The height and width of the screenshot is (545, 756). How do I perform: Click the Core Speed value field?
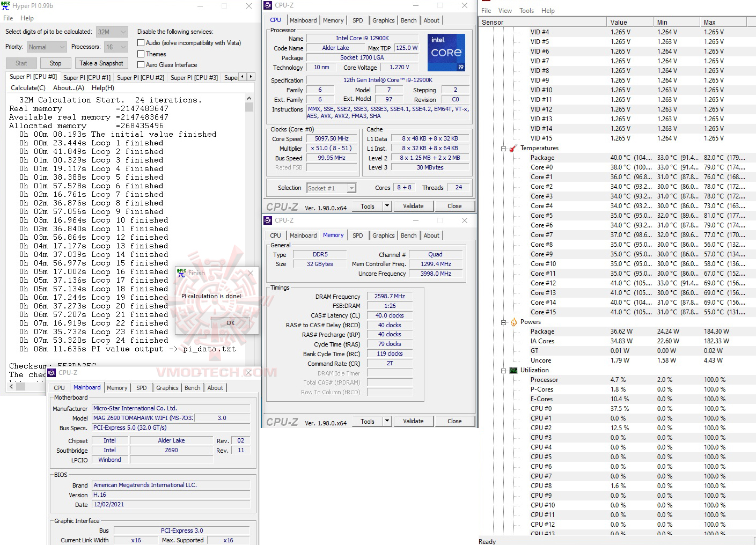332,138
